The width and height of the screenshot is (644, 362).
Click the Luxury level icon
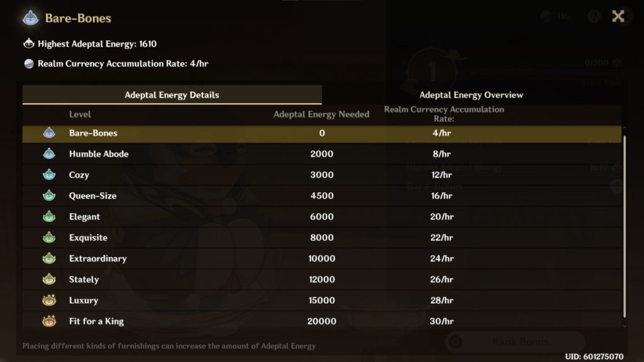click(49, 300)
